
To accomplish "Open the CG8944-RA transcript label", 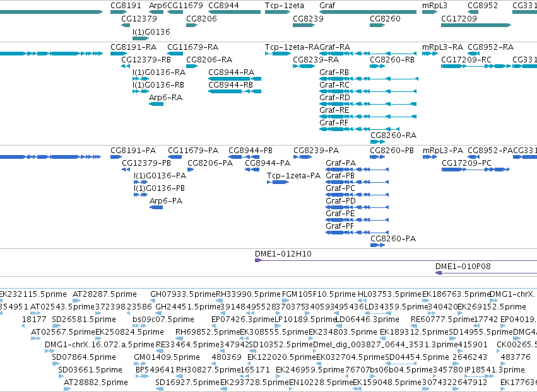I will click(231, 72).
